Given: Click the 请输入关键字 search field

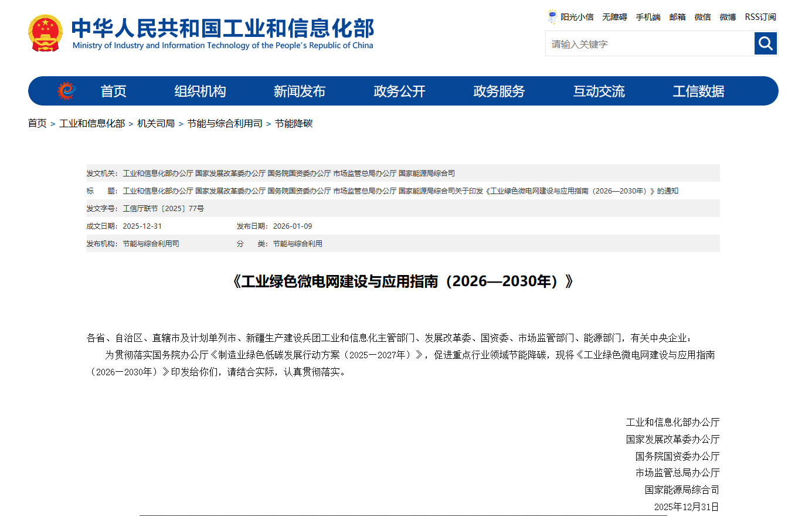Looking at the screenshot, I should 650,44.
